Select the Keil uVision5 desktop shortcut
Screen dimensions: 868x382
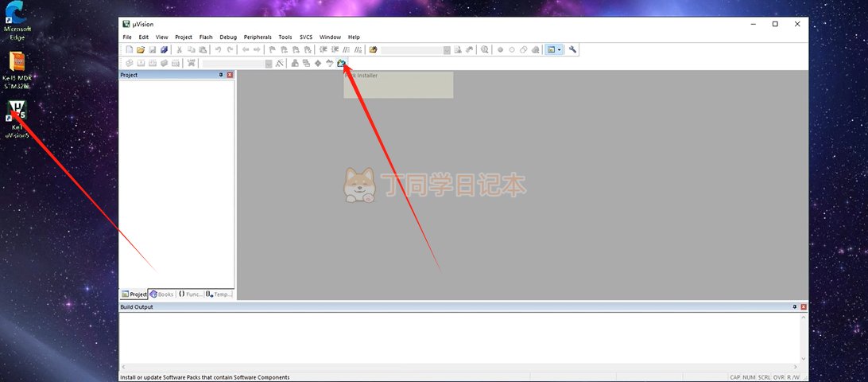[17, 119]
